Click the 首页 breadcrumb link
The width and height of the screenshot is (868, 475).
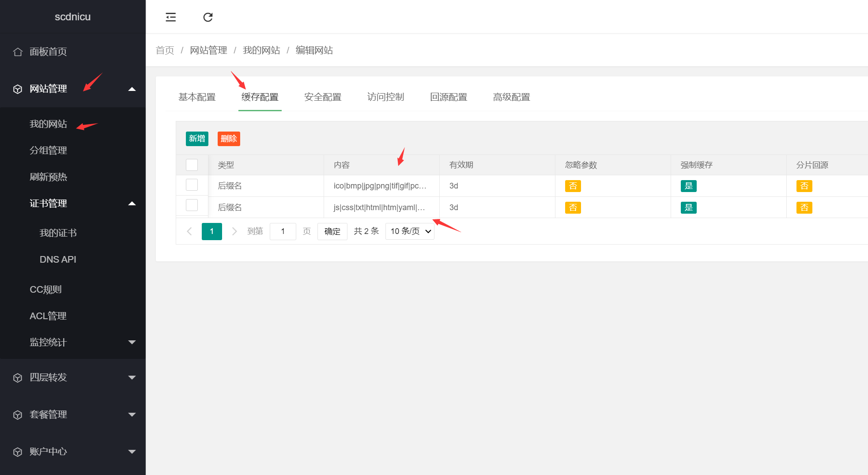(164, 50)
